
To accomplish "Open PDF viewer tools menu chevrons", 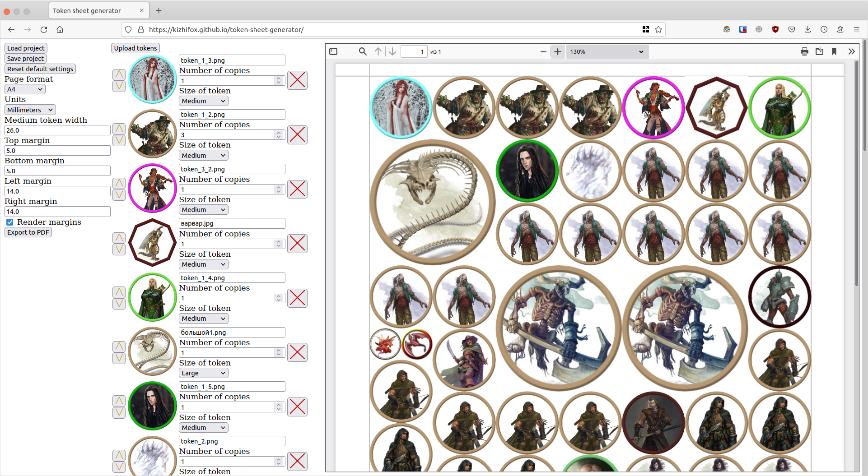I will pyautogui.click(x=851, y=51).
